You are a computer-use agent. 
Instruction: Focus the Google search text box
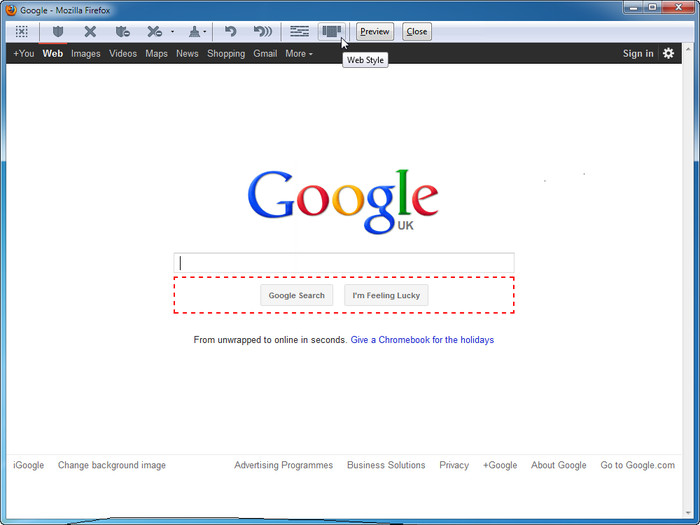344,263
